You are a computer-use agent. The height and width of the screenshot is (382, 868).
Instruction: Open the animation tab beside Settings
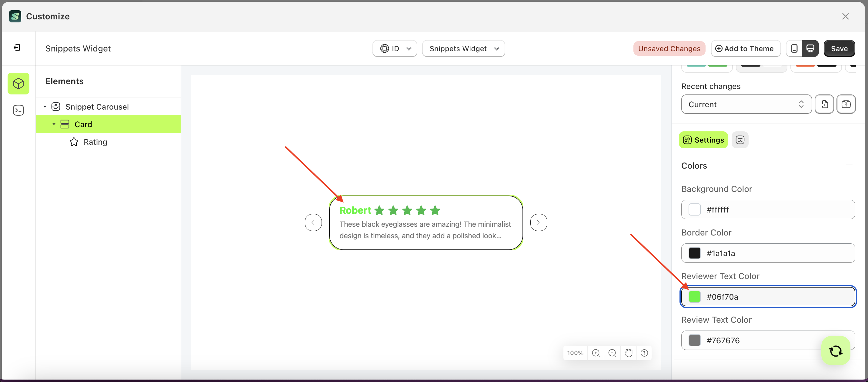740,140
